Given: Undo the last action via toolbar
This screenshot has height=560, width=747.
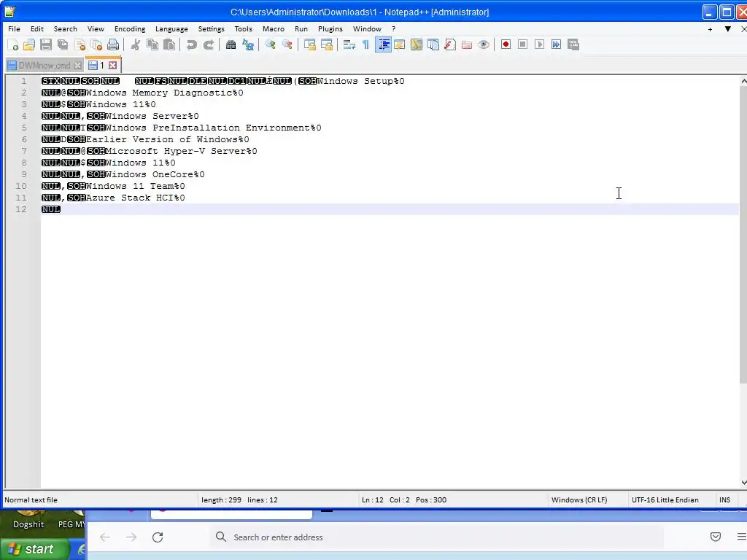Looking at the screenshot, I should point(192,44).
